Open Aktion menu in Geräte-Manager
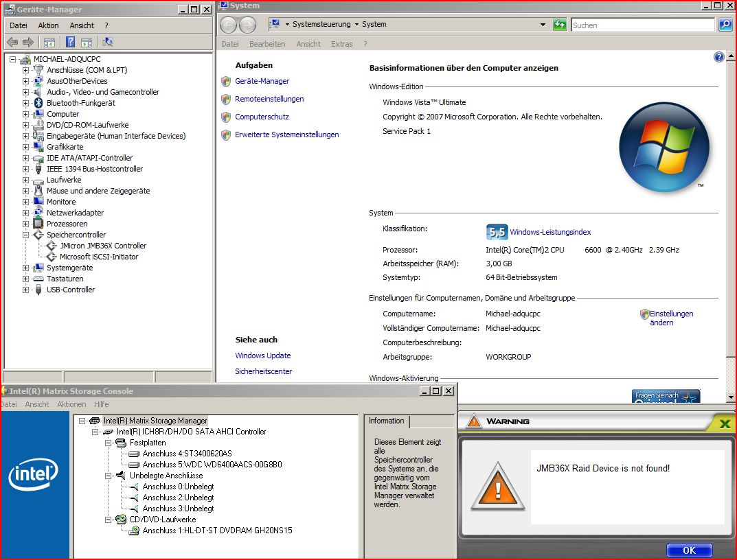The width and height of the screenshot is (737, 560). [x=48, y=25]
